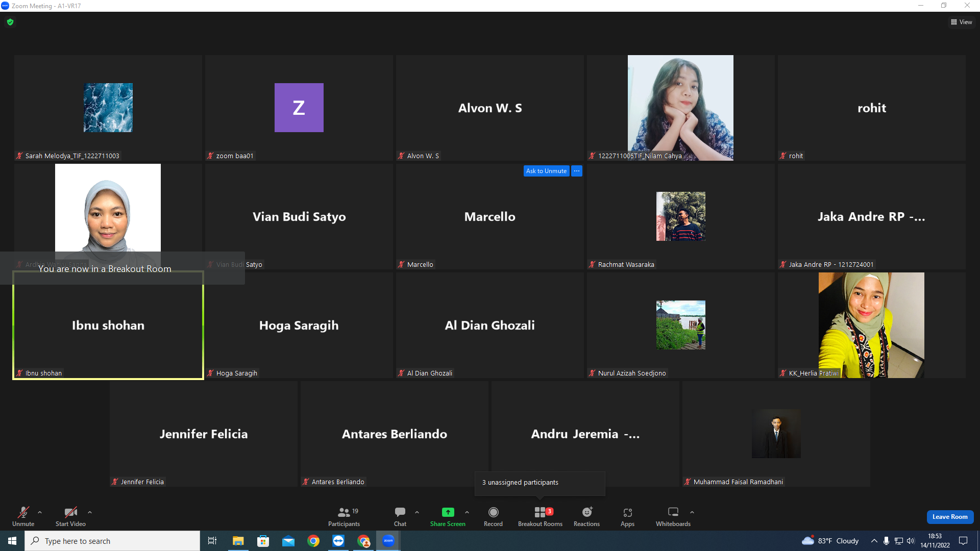Open the Reactions menu
This screenshot has height=551, width=980.
coord(586,516)
